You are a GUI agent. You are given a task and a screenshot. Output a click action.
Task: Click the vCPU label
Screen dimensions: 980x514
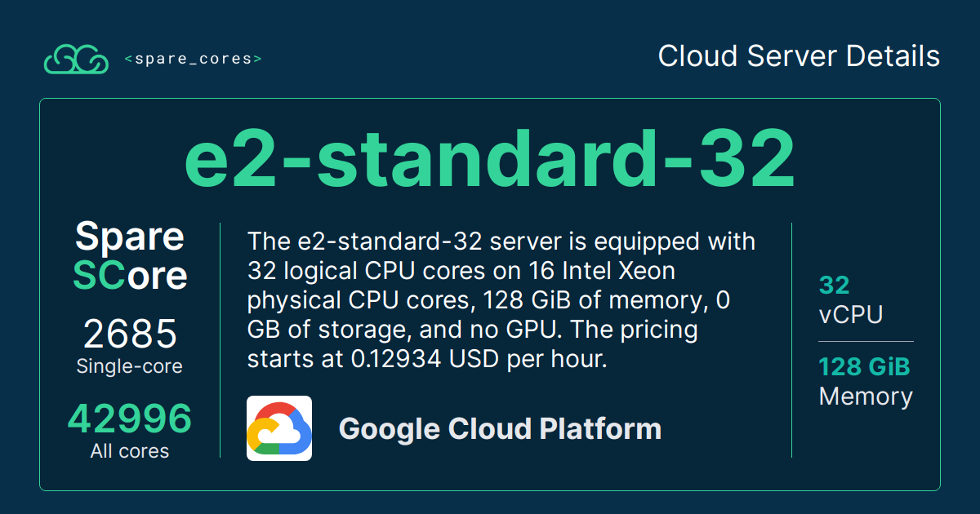(x=851, y=315)
